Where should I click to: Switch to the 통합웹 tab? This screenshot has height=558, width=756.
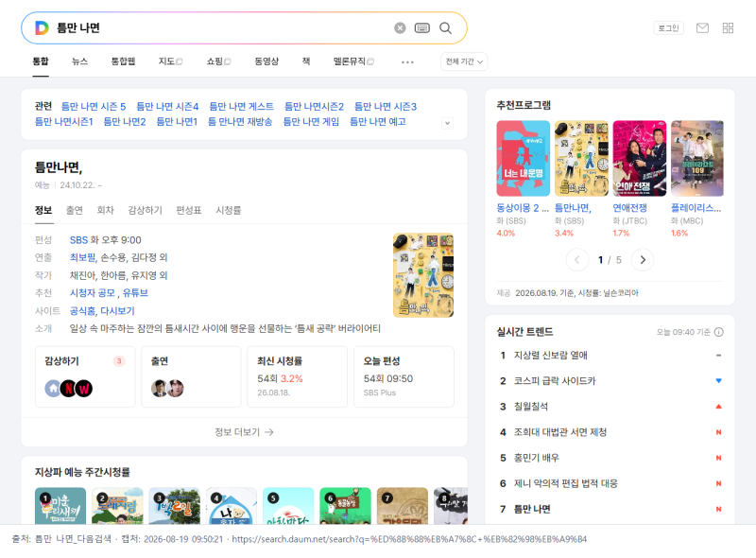[x=123, y=61]
